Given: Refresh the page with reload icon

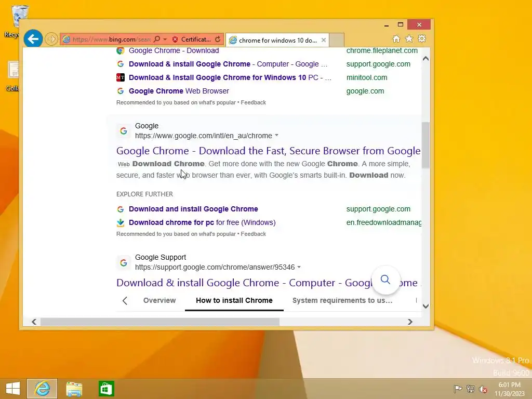Looking at the screenshot, I should tap(218, 39).
